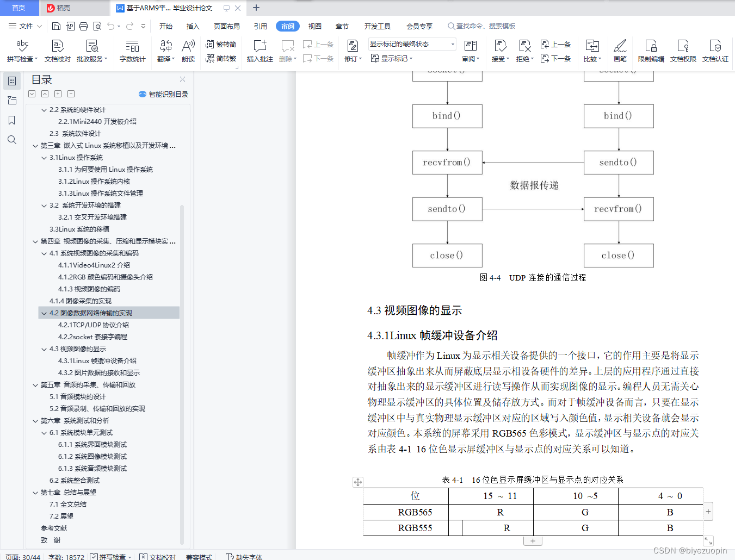Switch to the 视图 ribbon tab
Viewport: 735px width, 560px height.
click(x=315, y=26)
